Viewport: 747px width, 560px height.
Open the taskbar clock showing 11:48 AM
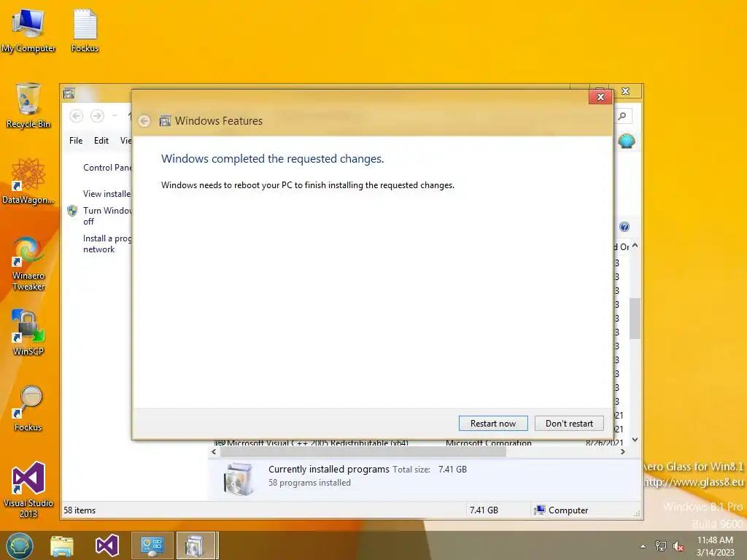tap(715, 546)
